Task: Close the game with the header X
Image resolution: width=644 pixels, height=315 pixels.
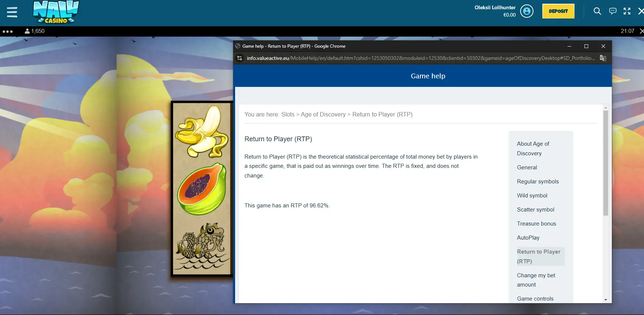Action: pyautogui.click(x=641, y=11)
